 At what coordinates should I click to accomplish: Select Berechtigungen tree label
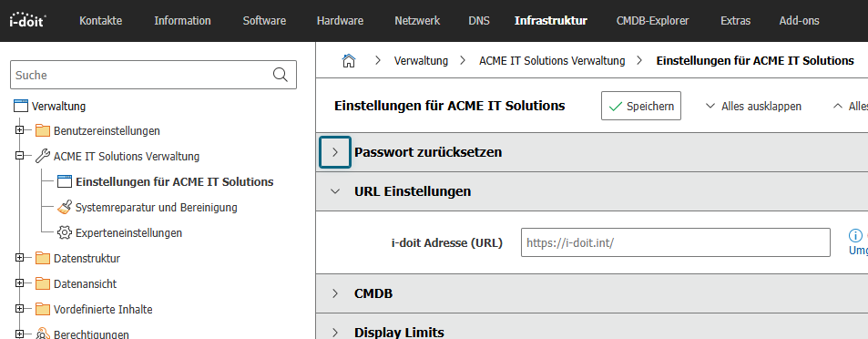tap(91, 334)
